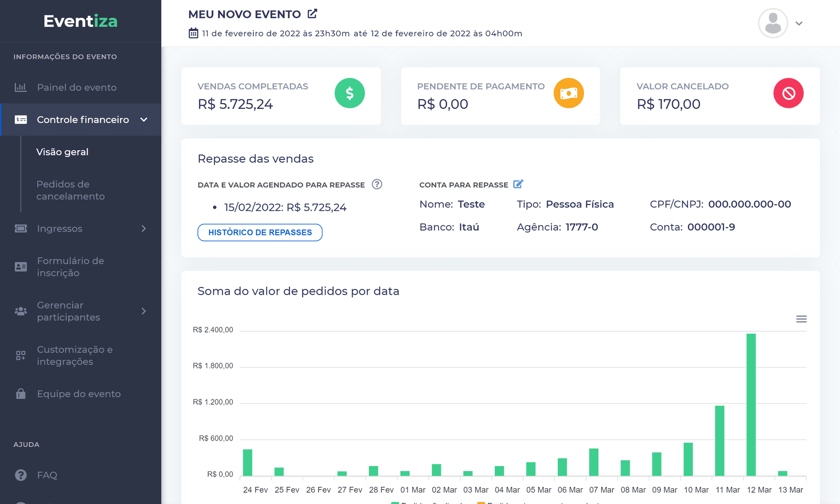Click the green dollar sign icon

coord(350,93)
